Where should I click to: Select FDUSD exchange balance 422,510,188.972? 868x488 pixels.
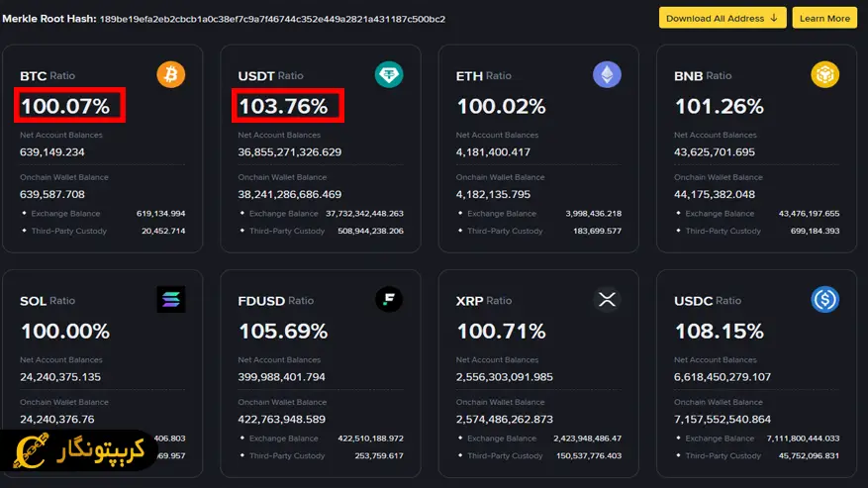371,439
